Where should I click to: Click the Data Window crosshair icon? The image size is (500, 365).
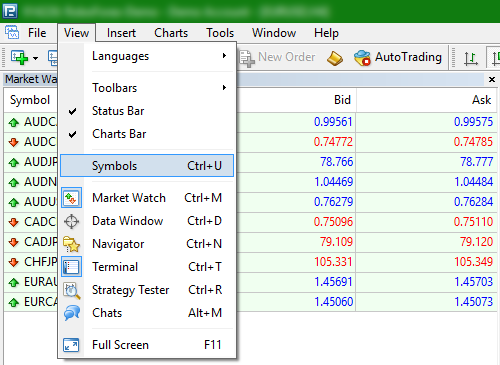(71, 221)
